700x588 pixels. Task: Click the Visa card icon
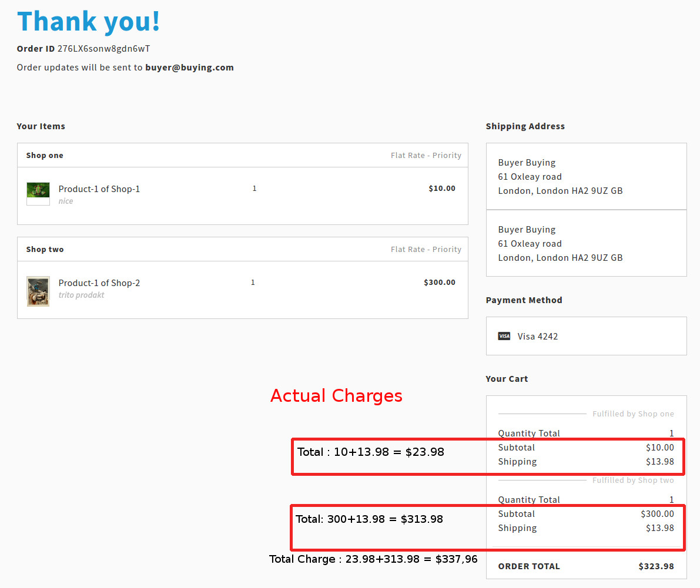tap(504, 337)
